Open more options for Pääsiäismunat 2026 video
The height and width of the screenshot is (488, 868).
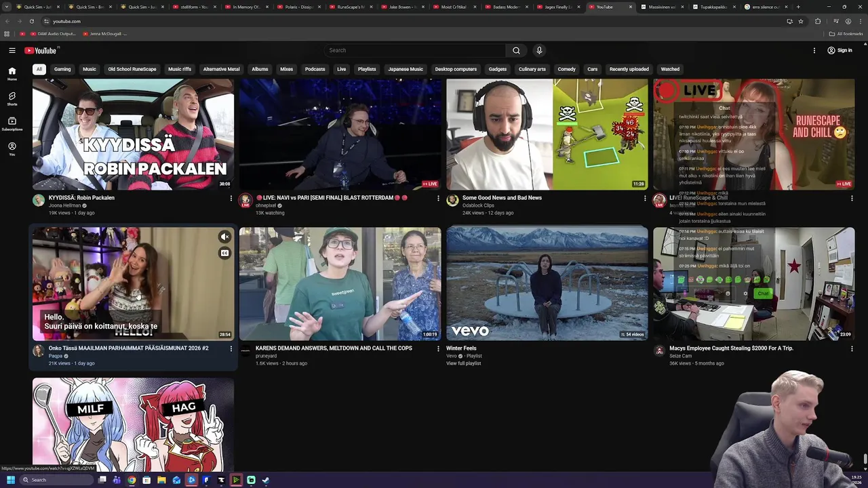(231, 349)
